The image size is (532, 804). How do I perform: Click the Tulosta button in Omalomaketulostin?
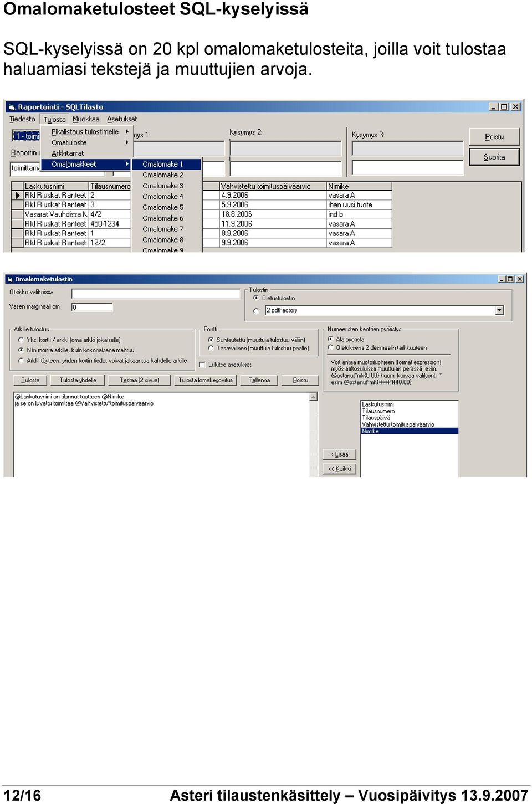pyautogui.click(x=30, y=380)
